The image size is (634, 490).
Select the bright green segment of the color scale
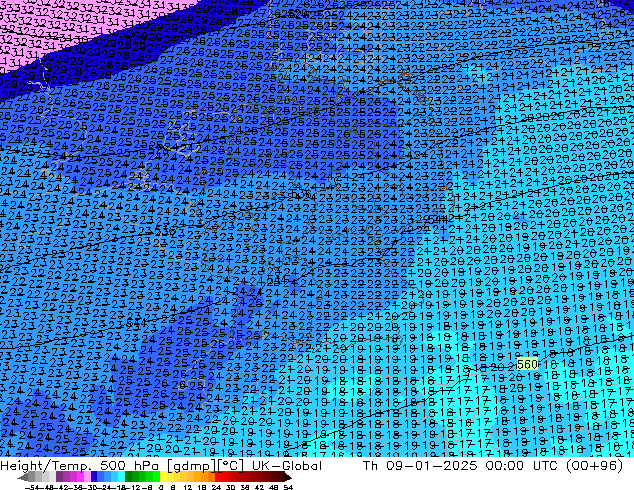[x=156, y=477]
